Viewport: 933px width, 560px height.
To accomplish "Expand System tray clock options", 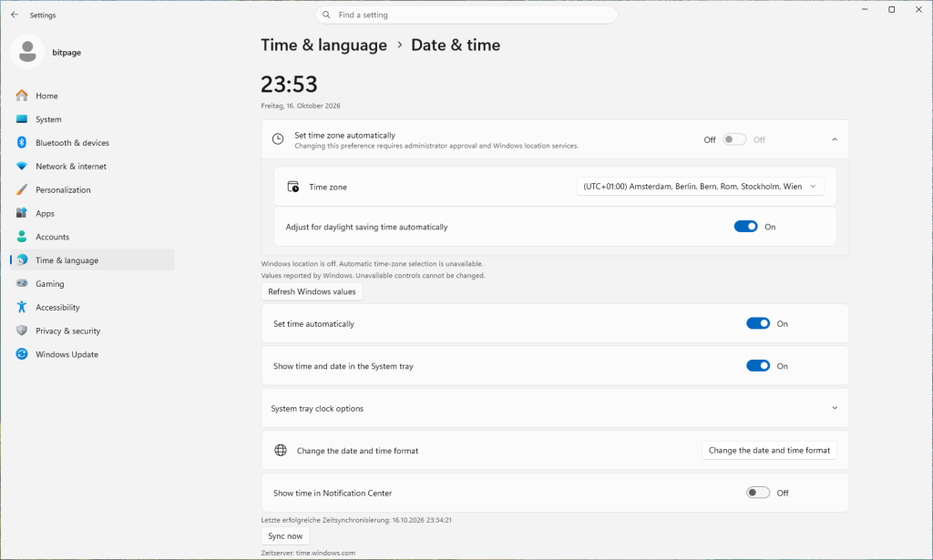I will point(835,408).
